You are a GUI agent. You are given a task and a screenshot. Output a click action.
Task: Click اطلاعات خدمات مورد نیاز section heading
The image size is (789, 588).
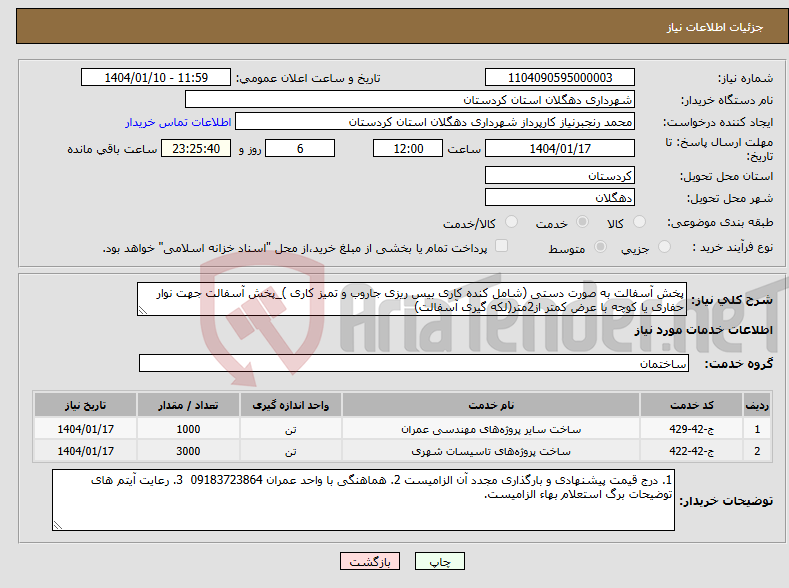[703, 330]
